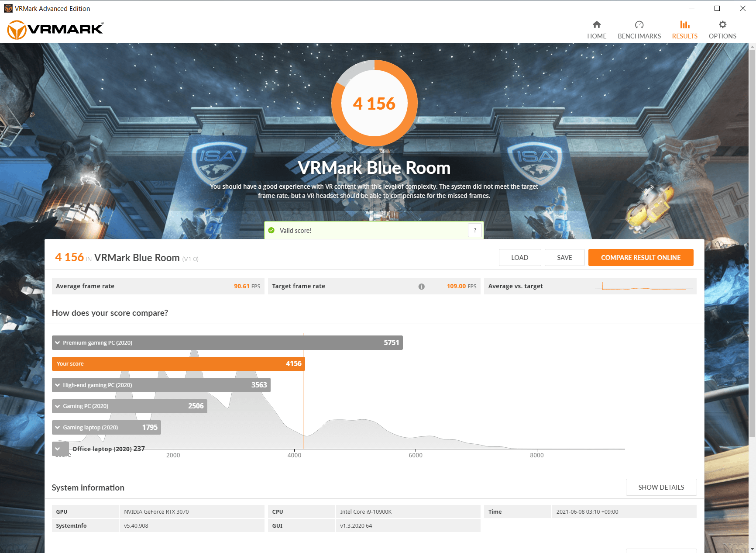Click GUI version v1.3.2020 64

(356, 525)
